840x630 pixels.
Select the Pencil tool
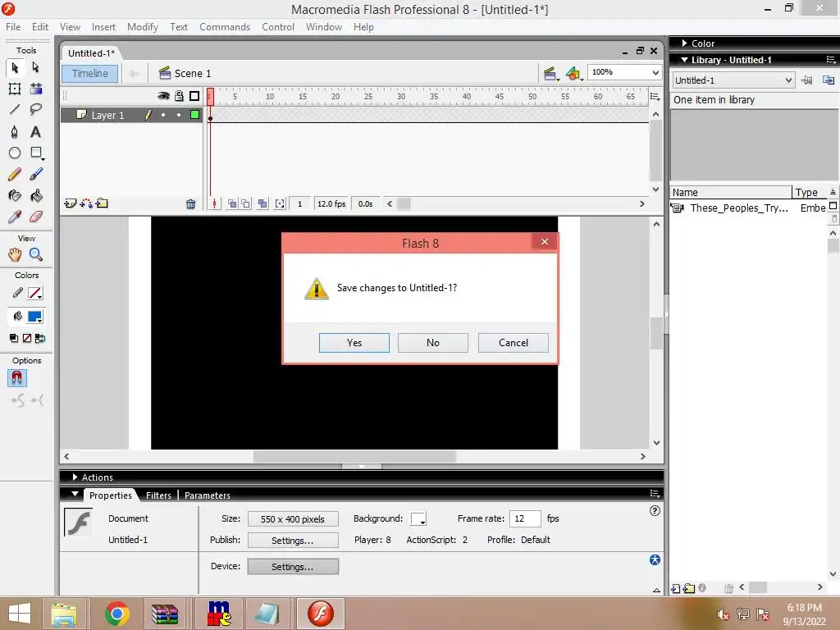(15, 174)
